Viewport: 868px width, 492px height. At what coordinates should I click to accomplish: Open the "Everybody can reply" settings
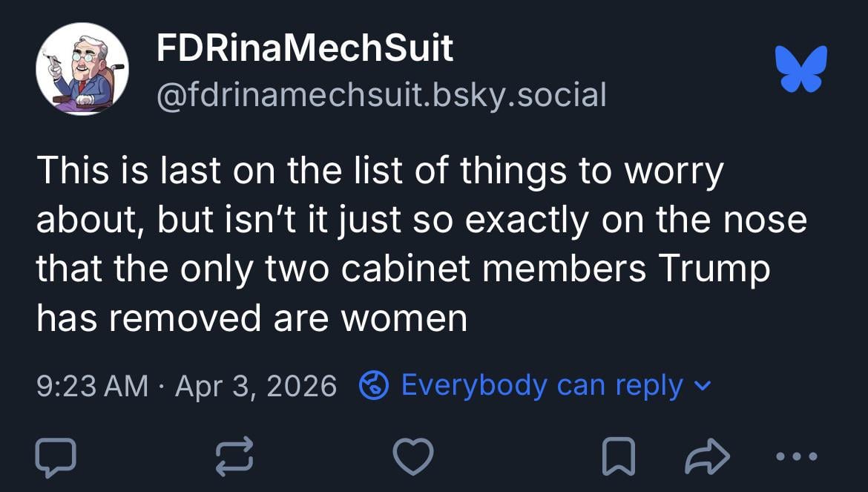542,385
